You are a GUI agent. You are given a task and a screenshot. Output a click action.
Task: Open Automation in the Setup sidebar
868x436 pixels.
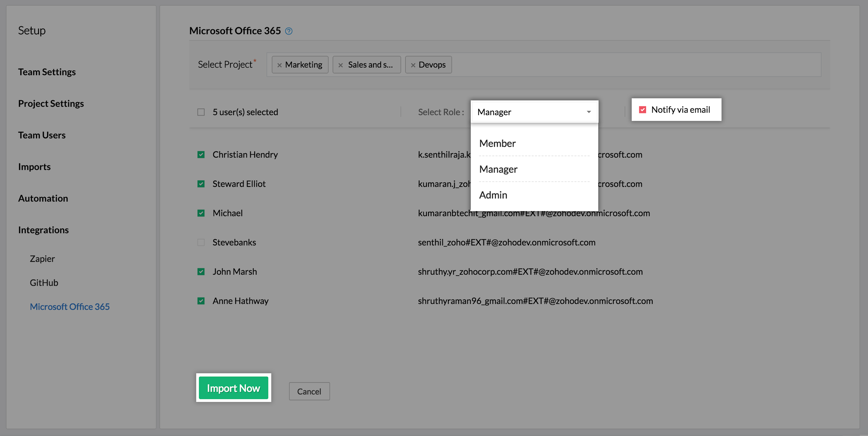43,198
